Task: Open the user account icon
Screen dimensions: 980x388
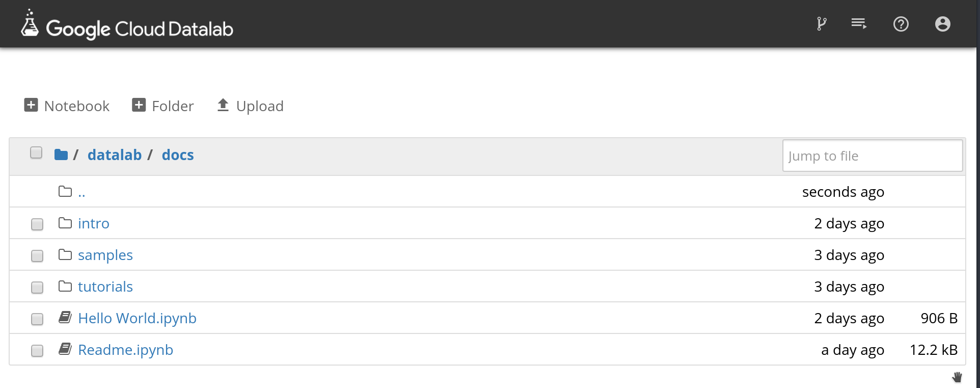Action: 942,24
